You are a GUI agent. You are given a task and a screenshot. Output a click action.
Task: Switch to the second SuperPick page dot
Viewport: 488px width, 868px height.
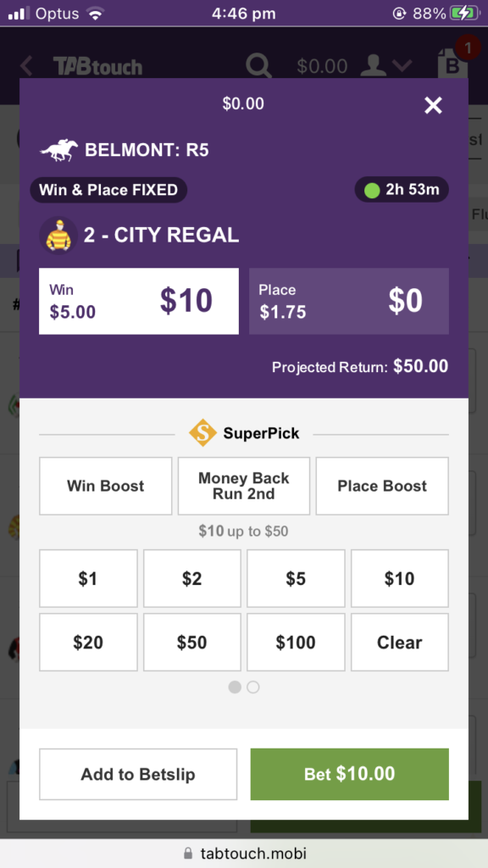pyautogui.click(x=253, y=687)
